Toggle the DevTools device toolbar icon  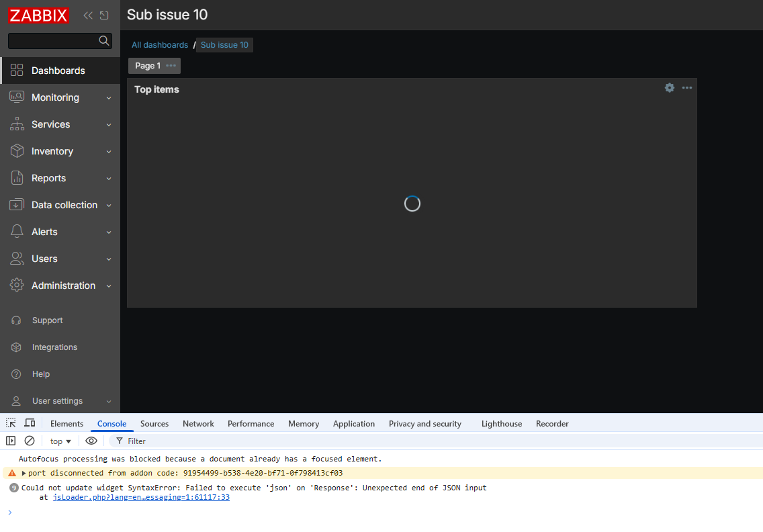click(30, 423)
